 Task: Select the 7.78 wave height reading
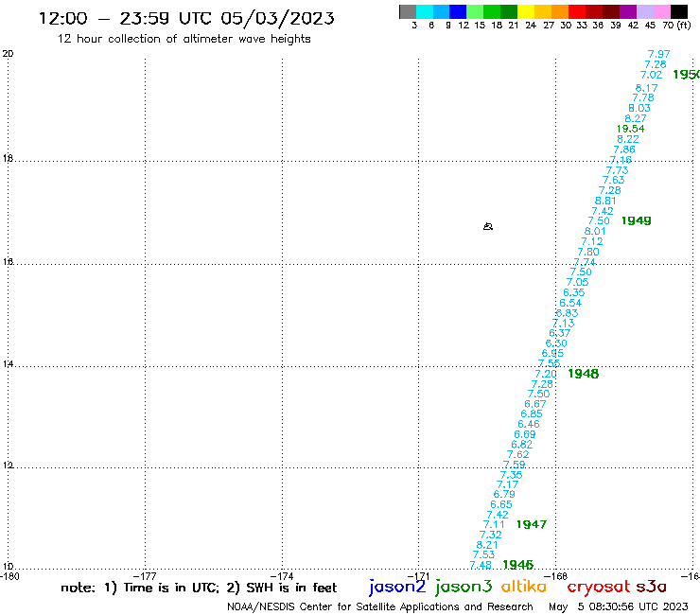pyautogui.click(x=643, y=97)
